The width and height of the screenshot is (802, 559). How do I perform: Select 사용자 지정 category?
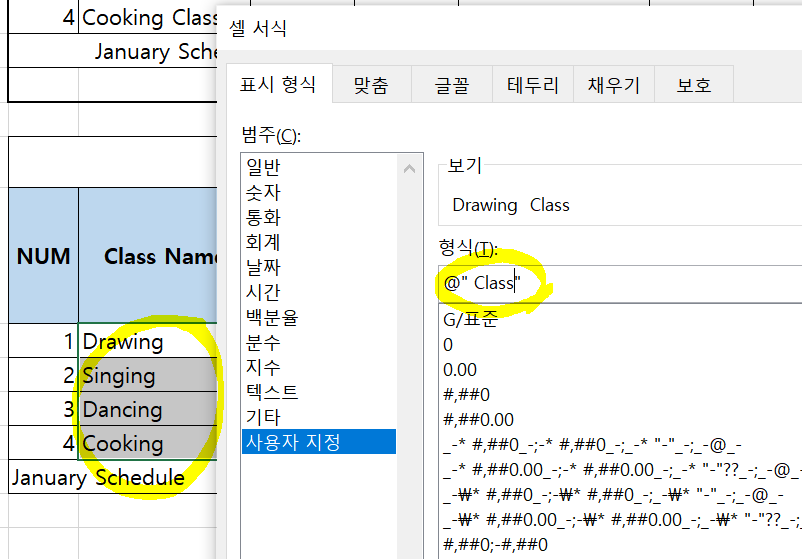[x=319, y=441]
